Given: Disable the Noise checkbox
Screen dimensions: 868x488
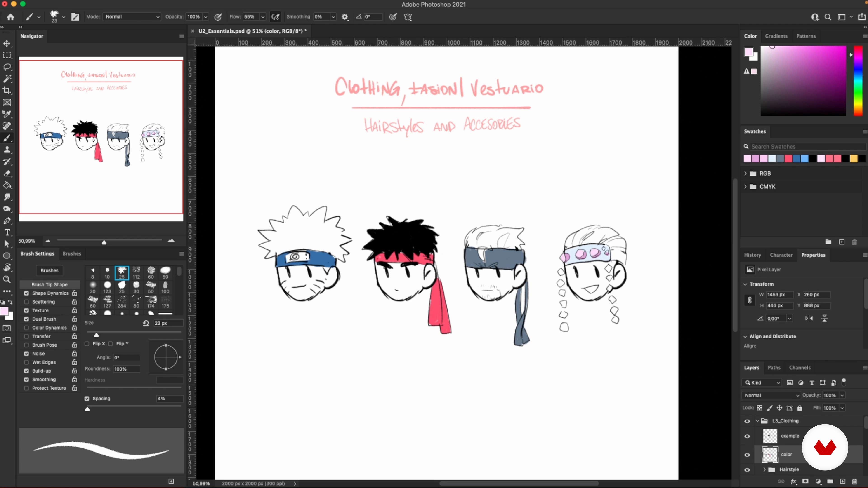Looking at the screenshot, I should pos(27,354).
